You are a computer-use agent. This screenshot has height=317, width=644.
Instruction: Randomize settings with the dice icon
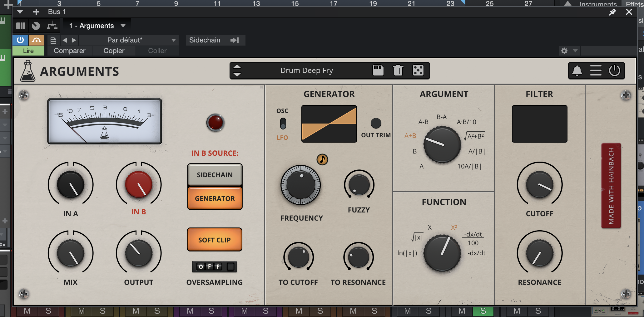click(x=418, y=70)
